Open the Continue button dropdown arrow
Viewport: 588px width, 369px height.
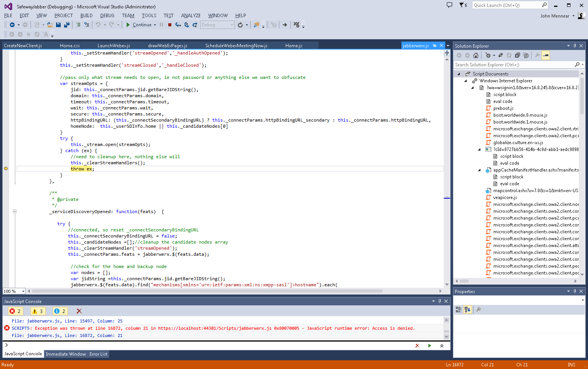155,25
